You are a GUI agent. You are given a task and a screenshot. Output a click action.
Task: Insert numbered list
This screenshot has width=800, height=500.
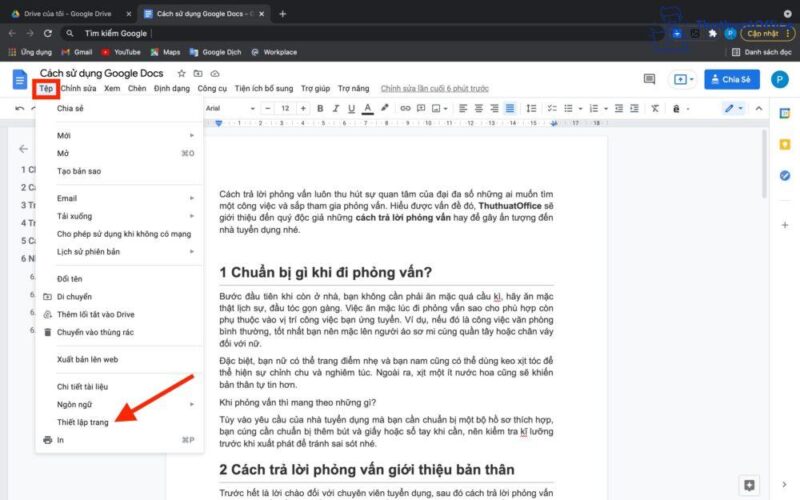point(593,108)
